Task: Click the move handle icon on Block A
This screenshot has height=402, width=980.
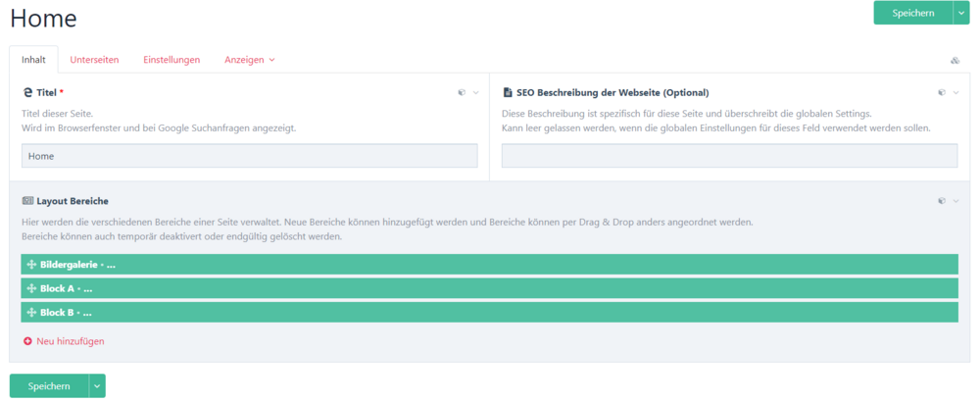Action: point(31,288)
